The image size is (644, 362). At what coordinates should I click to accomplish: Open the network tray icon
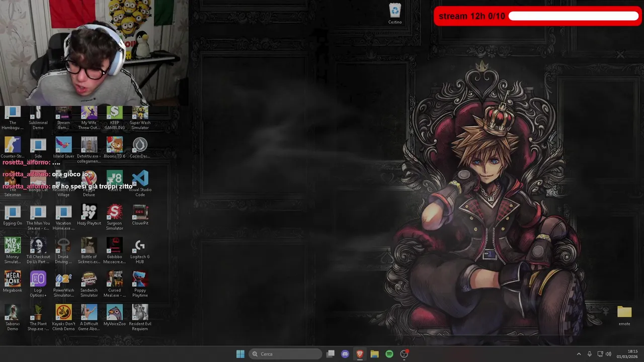600,354
